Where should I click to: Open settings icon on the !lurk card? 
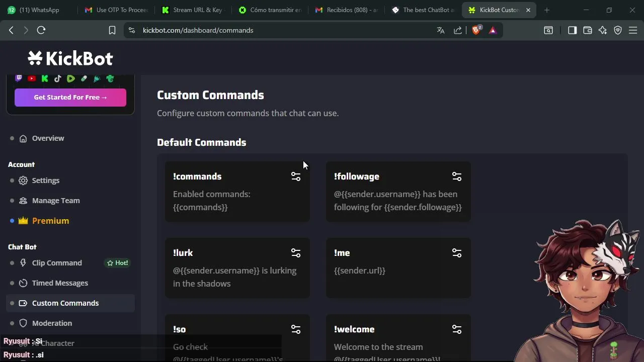296,253
